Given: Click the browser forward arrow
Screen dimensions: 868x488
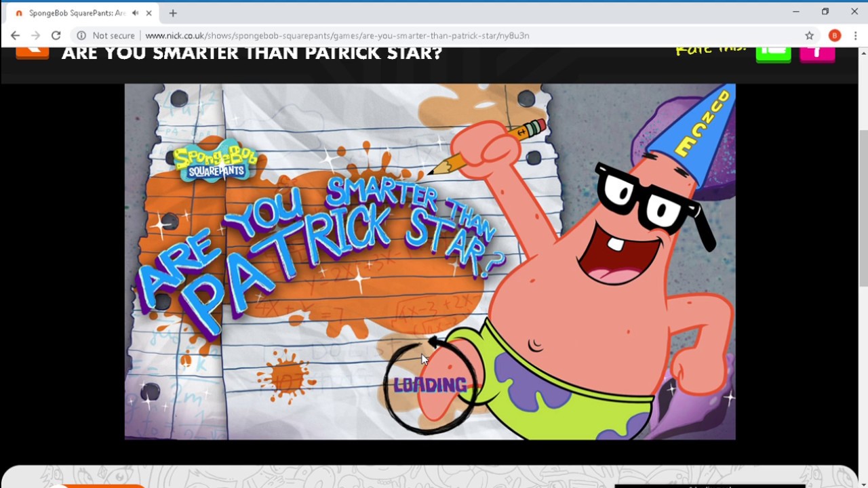Looking at the screenshot, I should click(35, 35).
